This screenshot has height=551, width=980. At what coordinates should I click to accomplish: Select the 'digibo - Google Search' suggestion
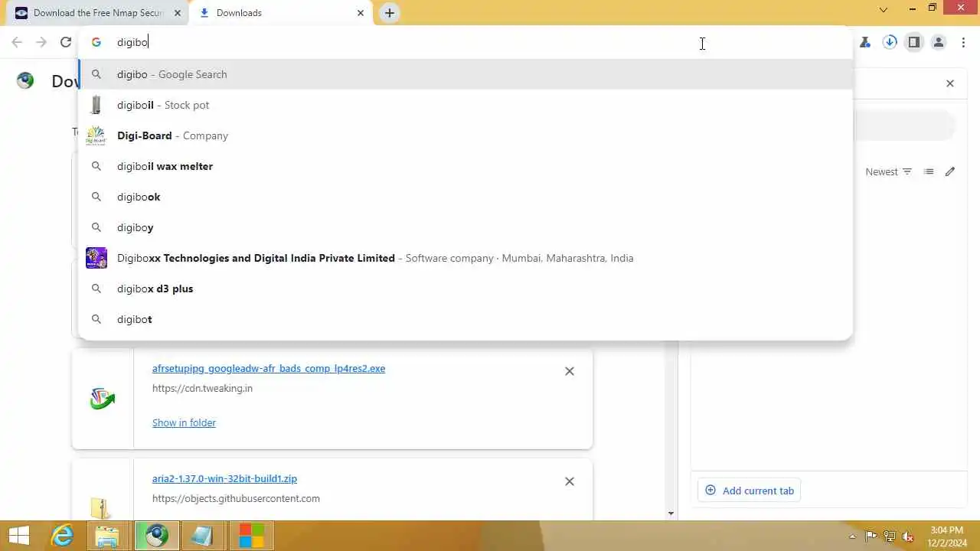click(465, 74)
